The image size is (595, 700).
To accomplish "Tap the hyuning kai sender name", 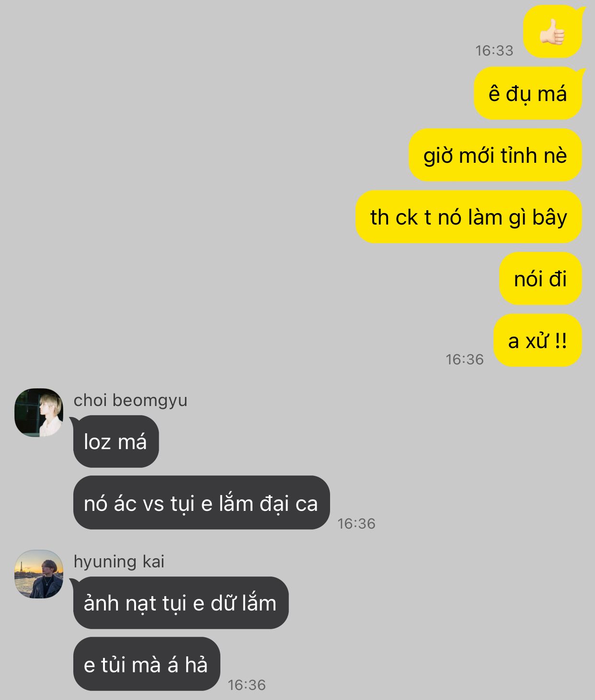I will click(x=119, y=562).
